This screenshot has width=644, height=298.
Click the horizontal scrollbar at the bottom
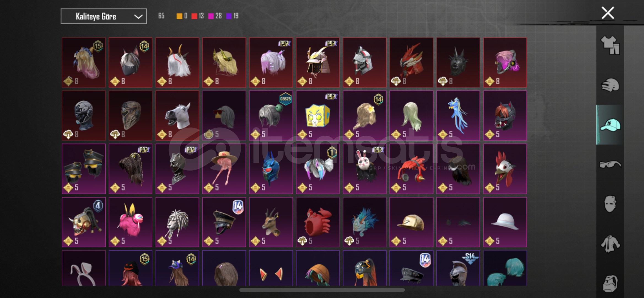[x=322, y=290]
